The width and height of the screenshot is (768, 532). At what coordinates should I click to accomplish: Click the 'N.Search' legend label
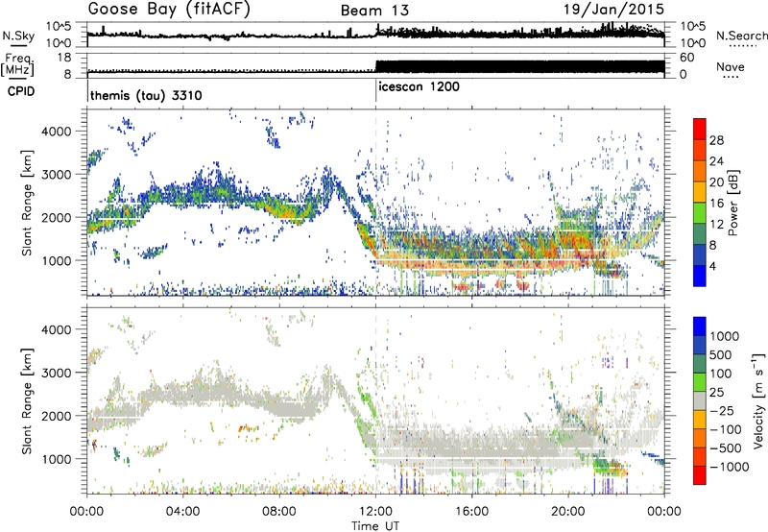point(741,36)
